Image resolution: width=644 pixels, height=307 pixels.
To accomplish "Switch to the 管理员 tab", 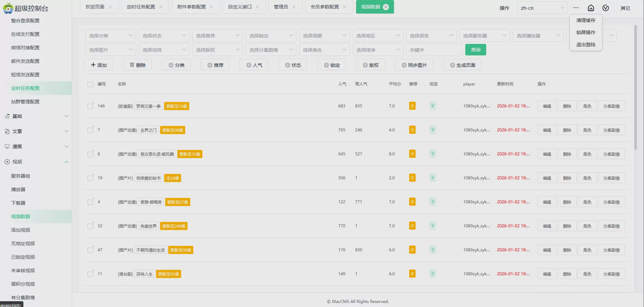I will [x=281, y=7].
